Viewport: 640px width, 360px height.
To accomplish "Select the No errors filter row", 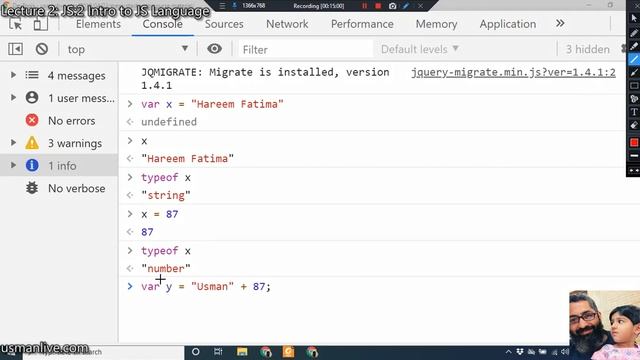I will [x=59, y=120].
